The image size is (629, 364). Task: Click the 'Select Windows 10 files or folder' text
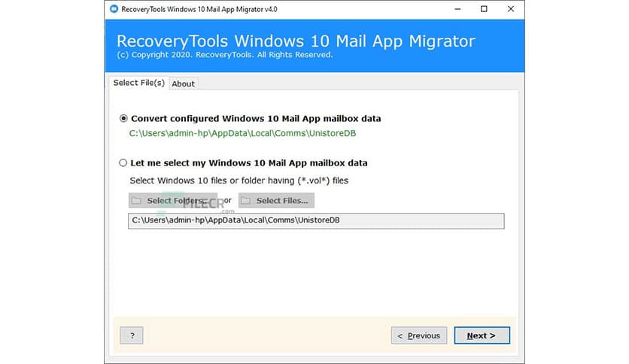(239, 180)
